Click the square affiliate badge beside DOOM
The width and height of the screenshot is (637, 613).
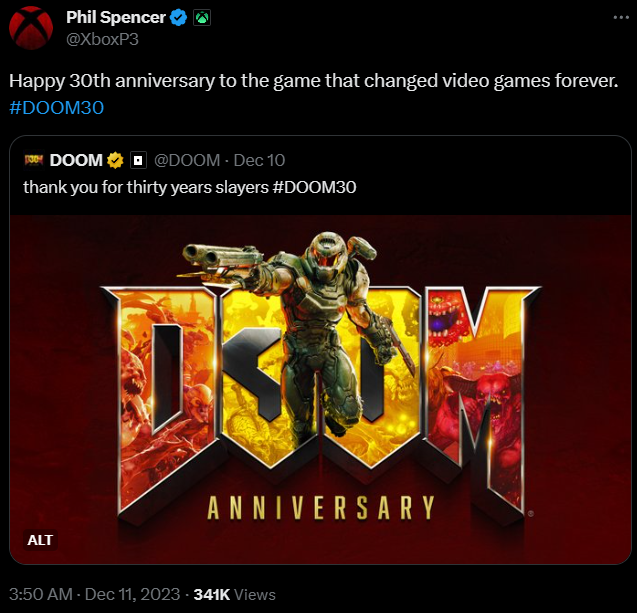click(138, 160)
